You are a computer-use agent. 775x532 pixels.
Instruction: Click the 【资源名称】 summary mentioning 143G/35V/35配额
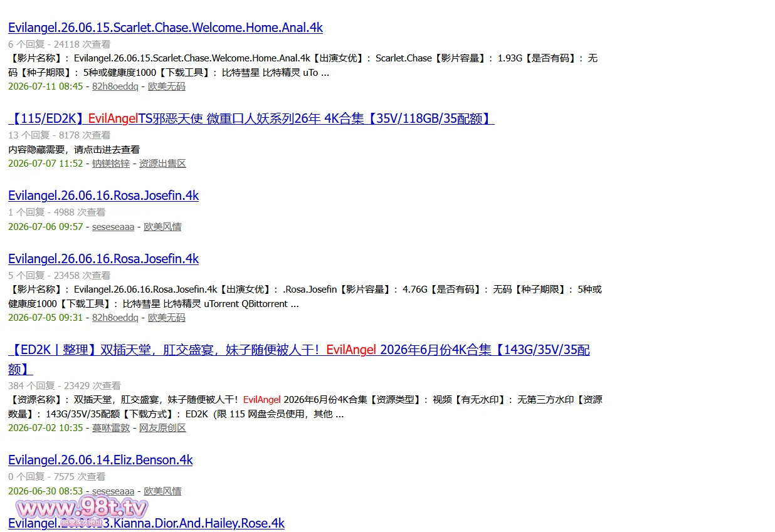pyautogui.click(x=305, y=407)
